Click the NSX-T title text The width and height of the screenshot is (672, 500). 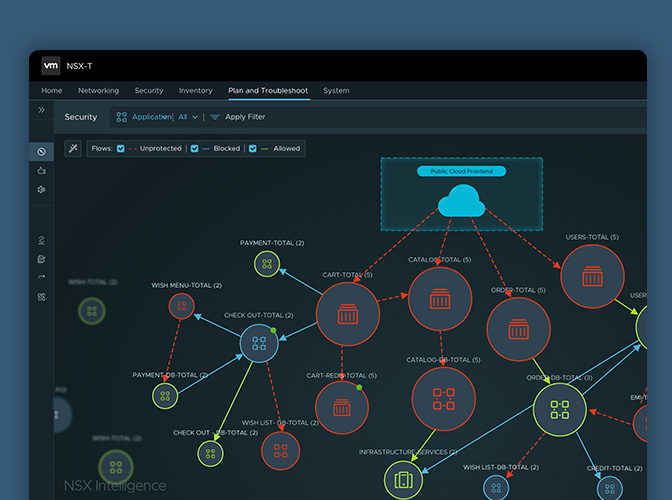(79, 66)
